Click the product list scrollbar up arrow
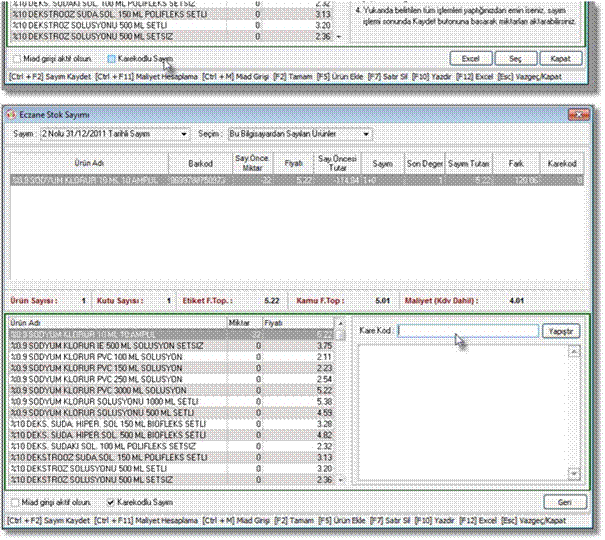Image resolution: width=605 pixels, height=540 pixels. (x=340, y=334)
